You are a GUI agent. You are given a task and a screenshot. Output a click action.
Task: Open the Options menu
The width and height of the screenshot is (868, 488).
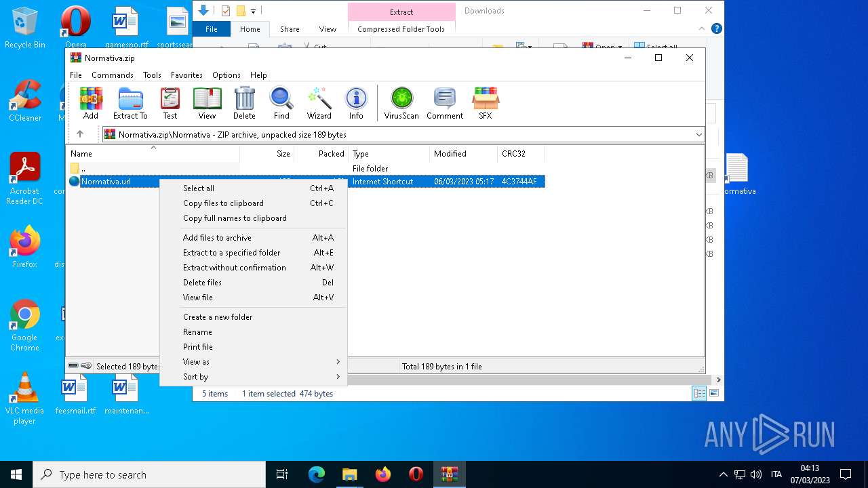(x=226, y=75)
